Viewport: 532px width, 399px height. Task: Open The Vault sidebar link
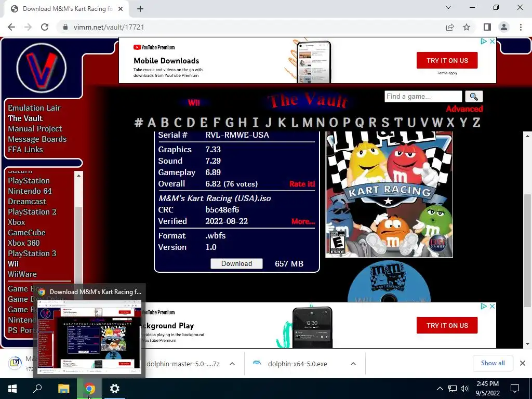click(x=25, y=118)
